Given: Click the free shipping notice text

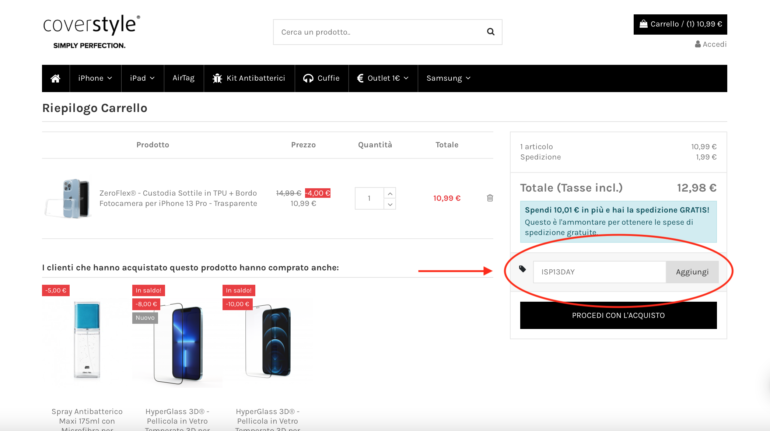Looking at the screenshot, I should click(618, 221).
